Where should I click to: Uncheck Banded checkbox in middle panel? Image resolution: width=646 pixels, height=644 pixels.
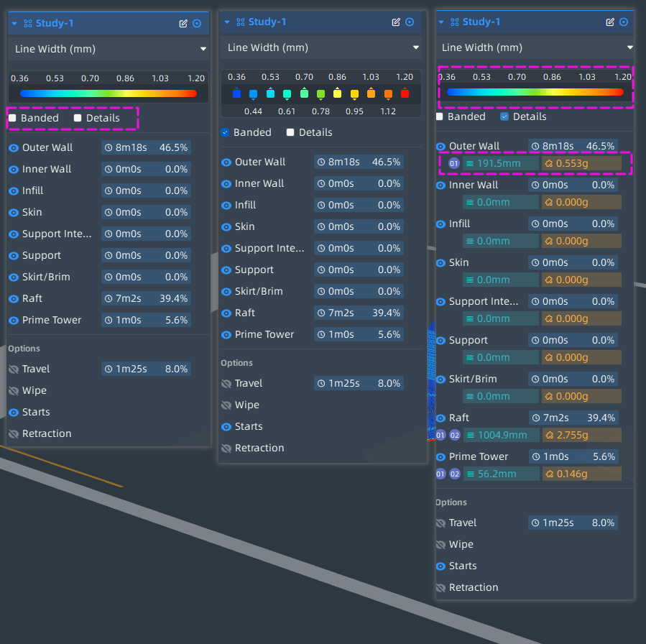225,133
